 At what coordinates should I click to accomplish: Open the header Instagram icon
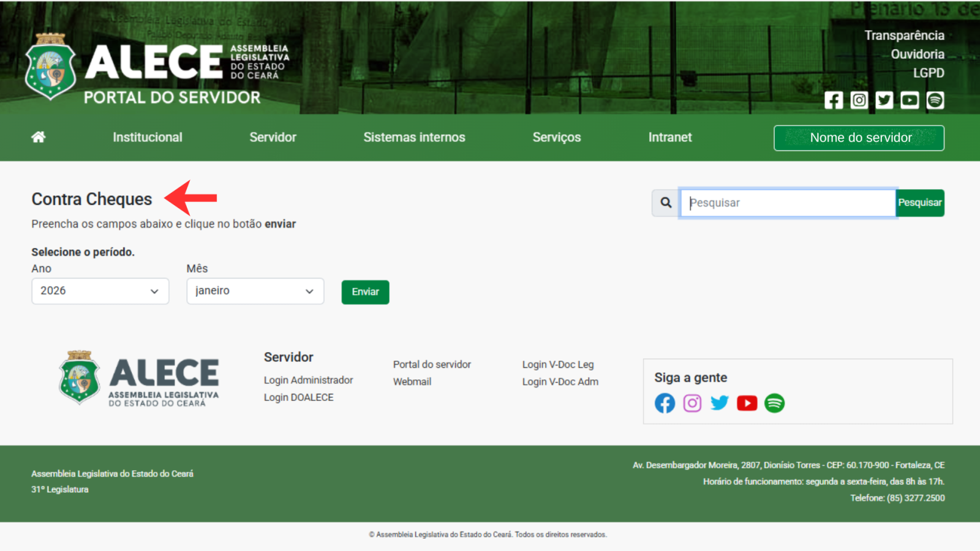(x=859, y=100)
